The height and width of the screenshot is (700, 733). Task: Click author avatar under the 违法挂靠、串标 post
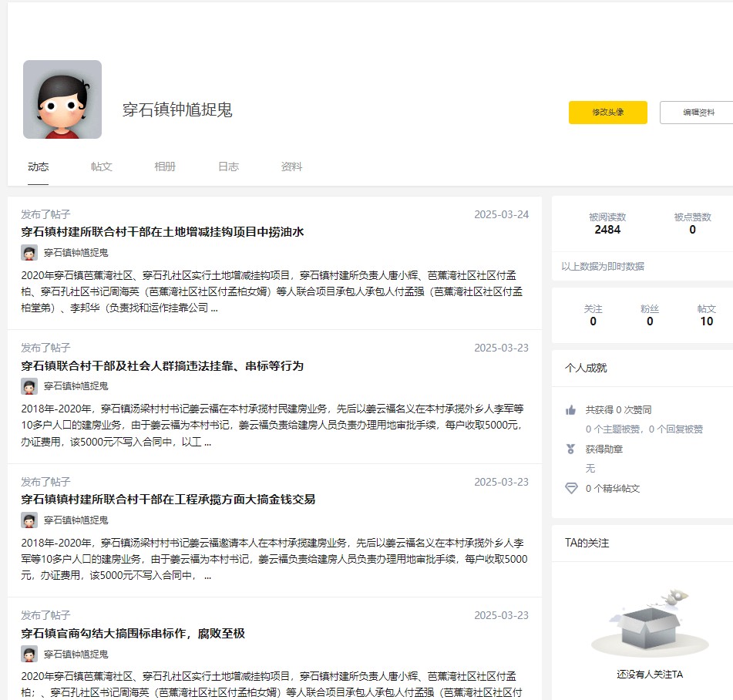click(29, 386)
